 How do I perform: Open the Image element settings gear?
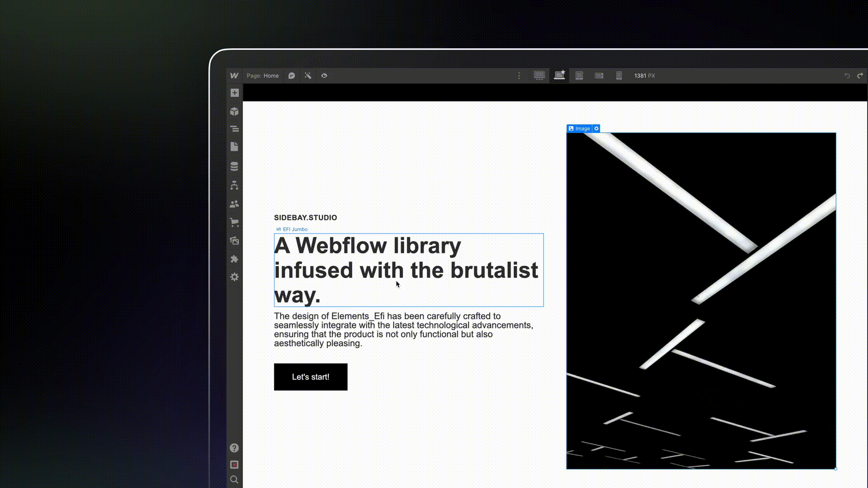click(596, 128)
